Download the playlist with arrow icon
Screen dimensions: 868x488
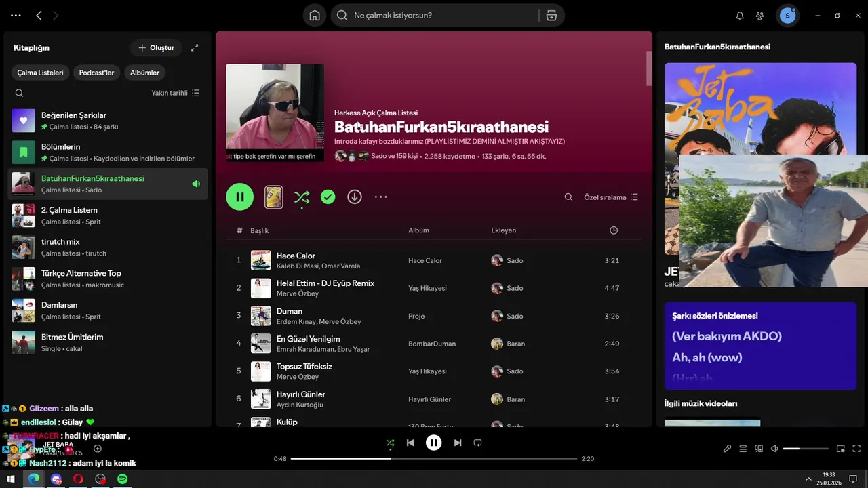(355, 197)
